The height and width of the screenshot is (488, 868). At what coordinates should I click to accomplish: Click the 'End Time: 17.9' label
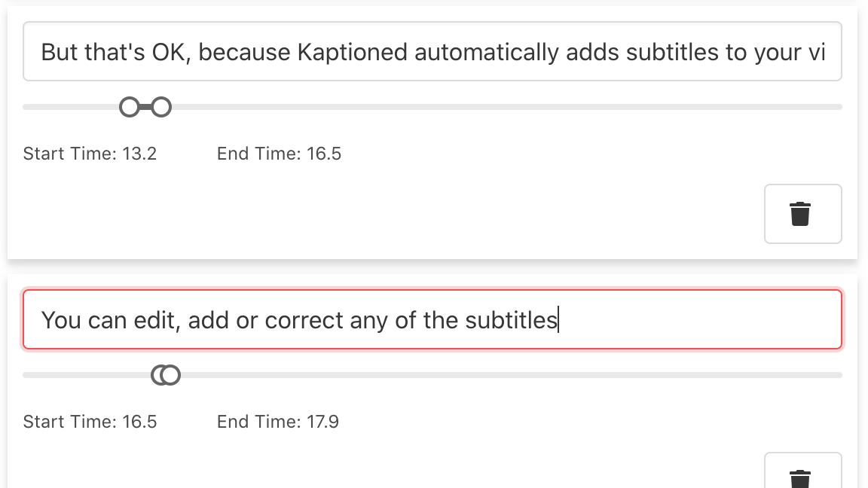pos(278,422)
